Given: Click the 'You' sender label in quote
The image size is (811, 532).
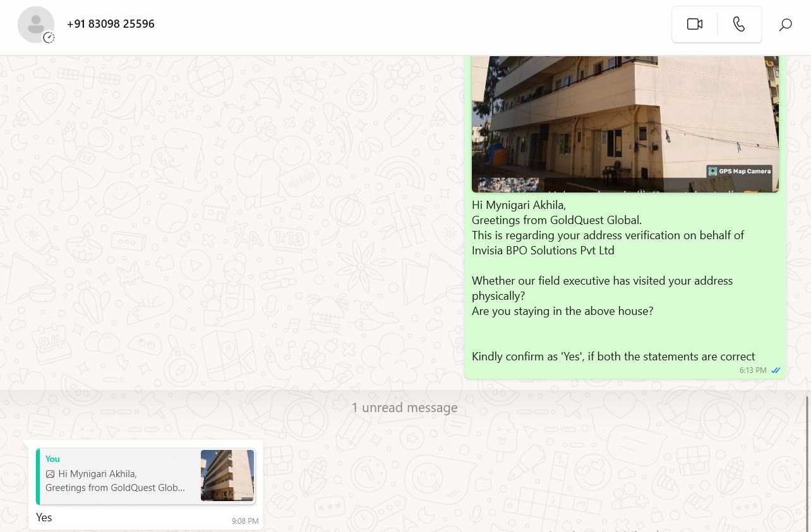Looking at the screenshot, I should point(52,459).
